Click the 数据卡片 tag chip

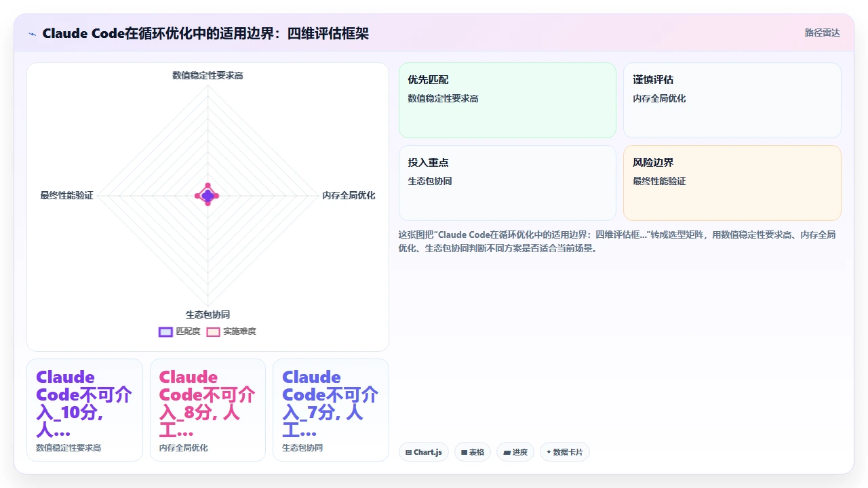(x=565, y=452)
